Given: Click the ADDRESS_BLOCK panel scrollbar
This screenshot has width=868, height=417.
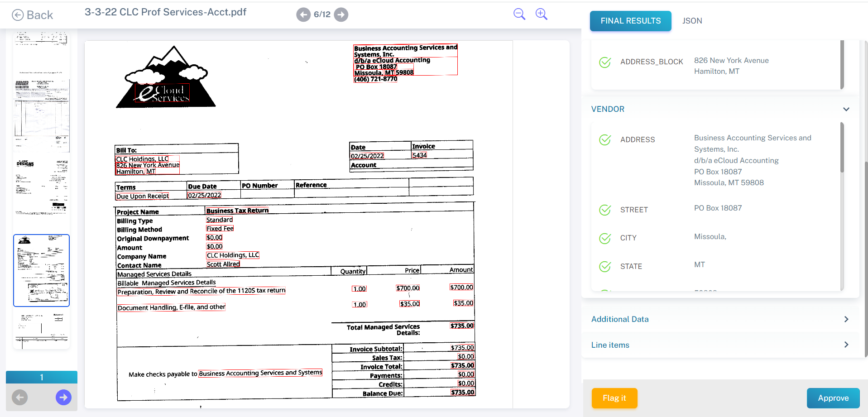Looking at the screenshot, I should tap(842, 64).
